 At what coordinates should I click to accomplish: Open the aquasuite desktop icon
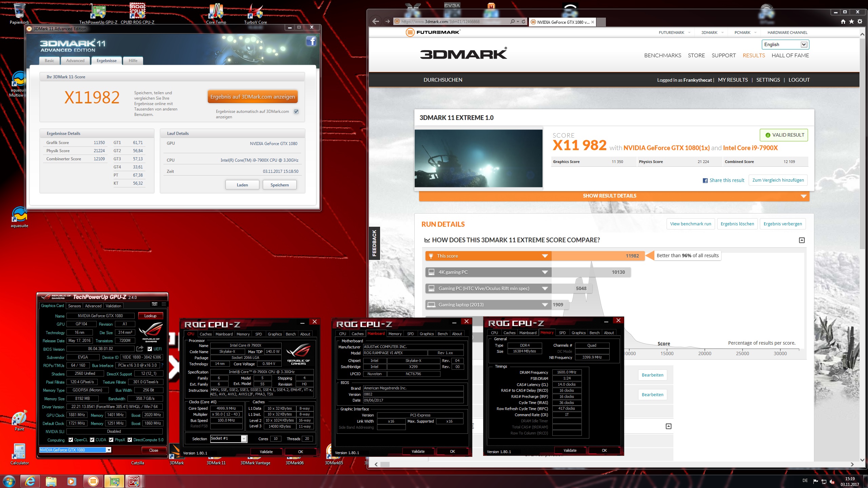click(19, 217)
